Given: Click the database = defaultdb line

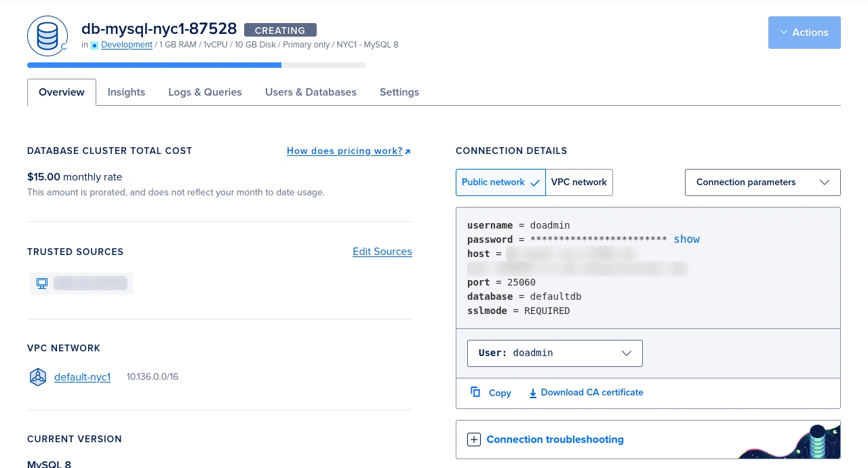Looking at the screenshot, I should 524,296.
